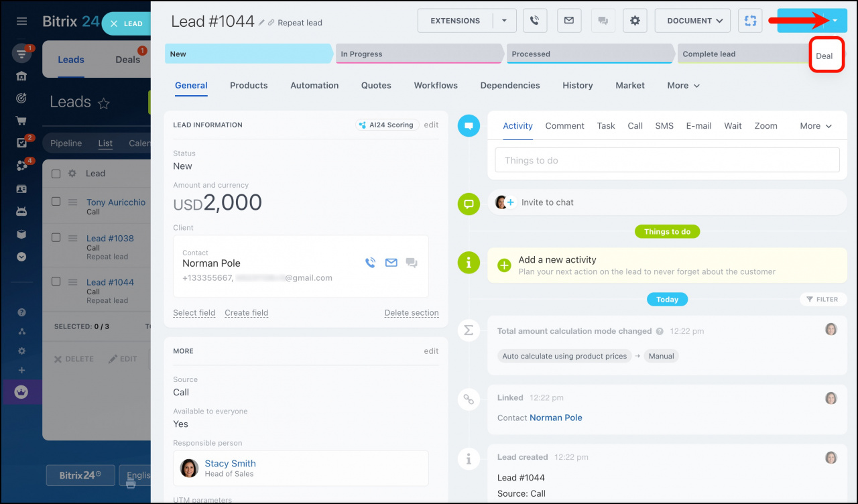Switch to the SMS activity tab
The height and width of the screenshot is (504, 858).
point(664,126)
